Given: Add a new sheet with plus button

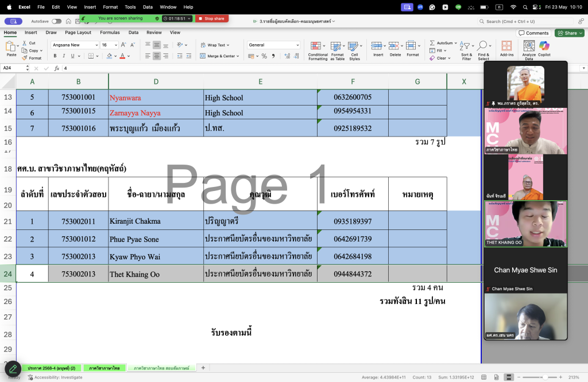Looking at the screenshot, I should click(203, 368).
